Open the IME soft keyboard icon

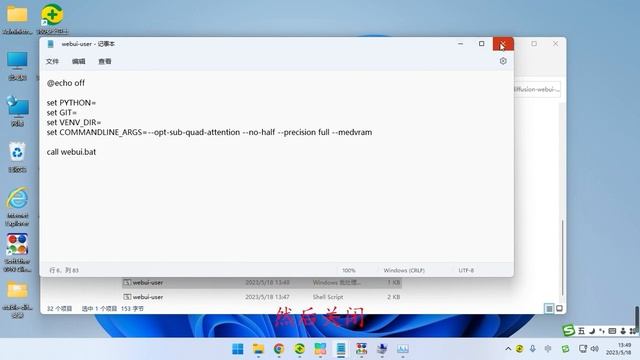[x=612, y=331]
